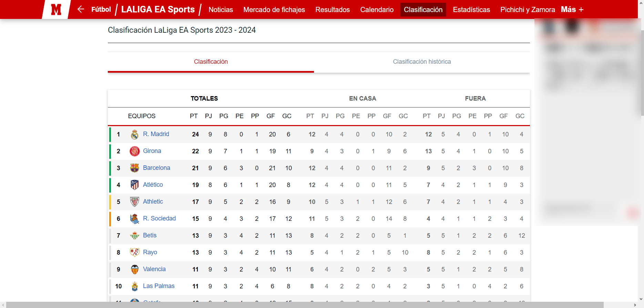Click the Athletic crest icon
This screenshot has height=308, width=644.
point(135,202)
